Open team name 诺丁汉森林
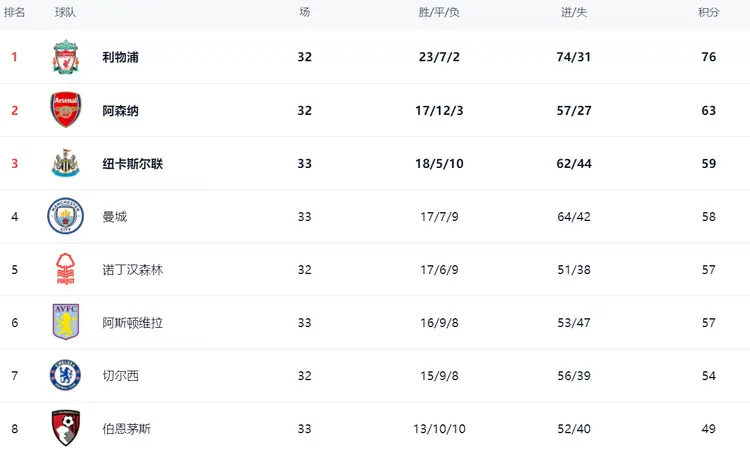 132,270
